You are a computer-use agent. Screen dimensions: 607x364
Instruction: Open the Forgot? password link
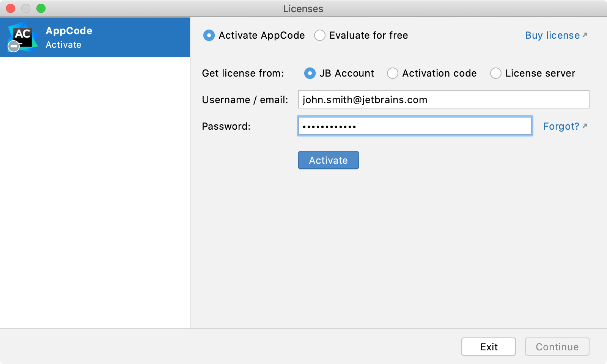point(565,126)
